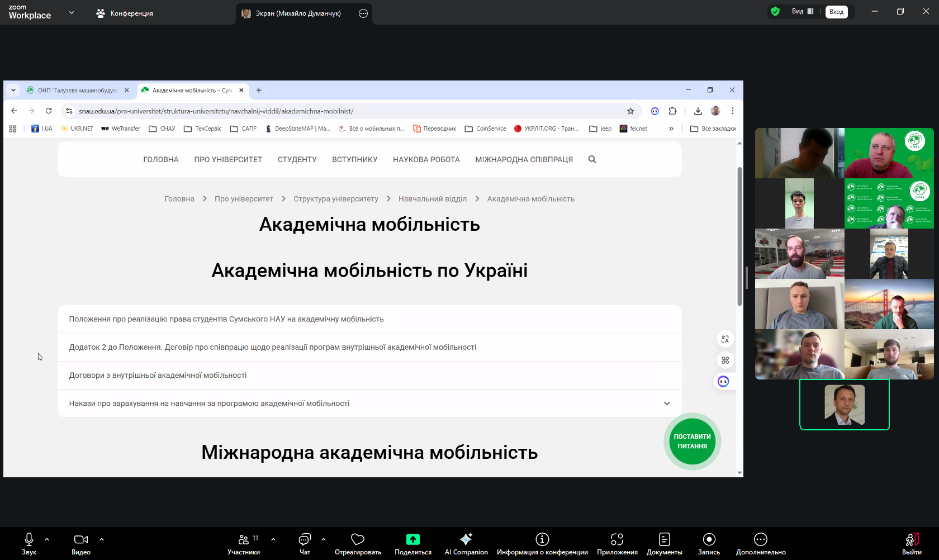Open the View layout menu
The image size is (939, 560).
[x=803, y=12]
